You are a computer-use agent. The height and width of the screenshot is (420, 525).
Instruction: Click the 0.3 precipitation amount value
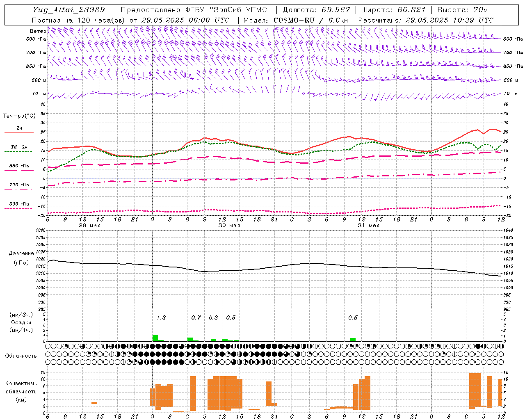pos(213,318)
